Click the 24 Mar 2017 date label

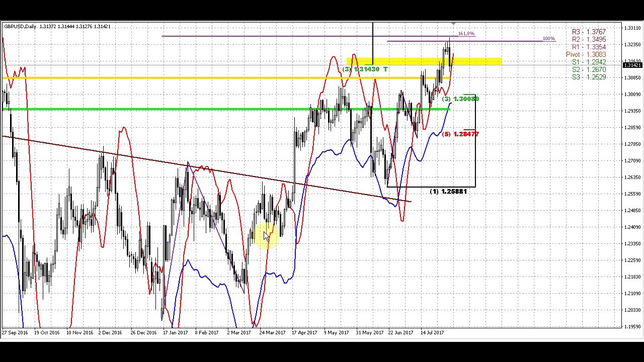click(x=272, y=333)
